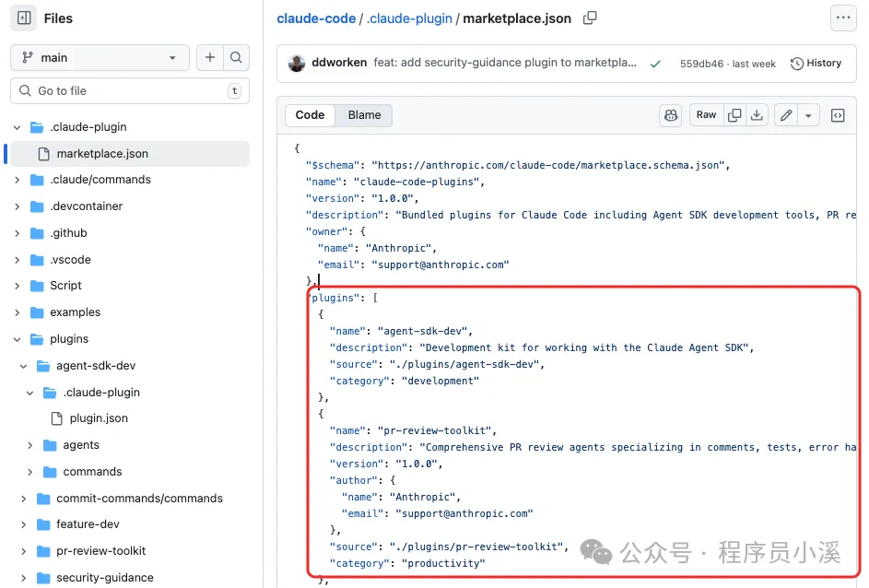Click the .claude-plugin breadcrumb link

[x=409, y=18]
